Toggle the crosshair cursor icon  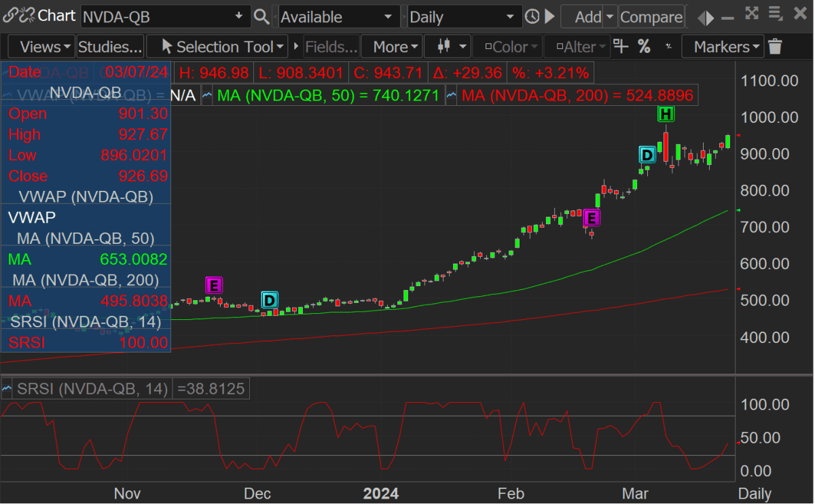[x=621, y=46]
